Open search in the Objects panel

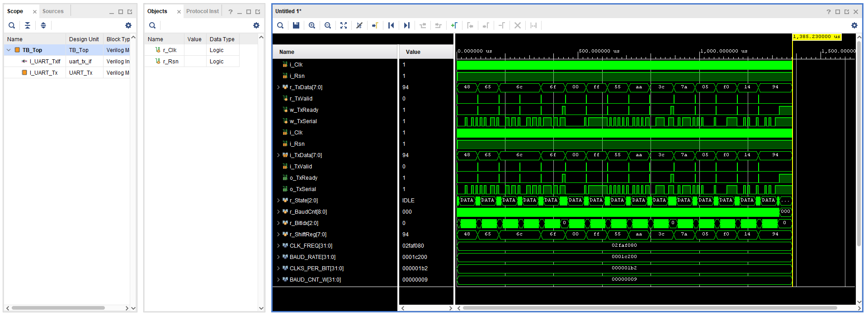[152, 25]
